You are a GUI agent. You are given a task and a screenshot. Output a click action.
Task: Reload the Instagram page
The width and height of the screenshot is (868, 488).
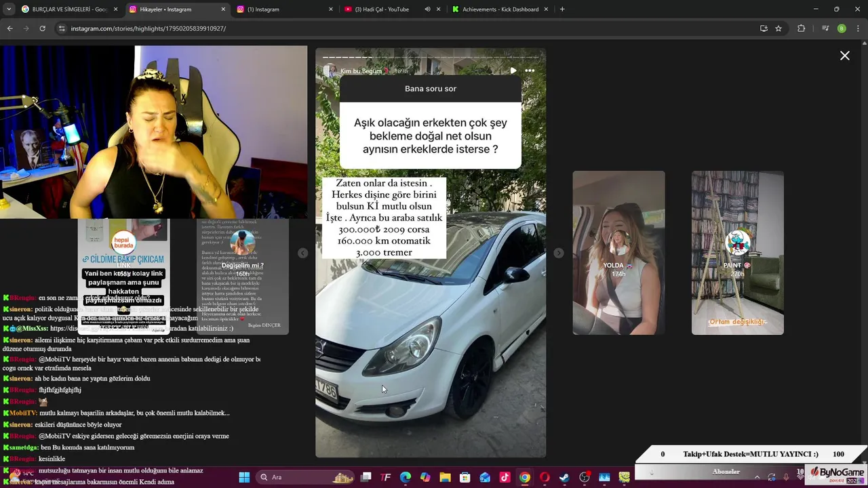pos(42,28)
